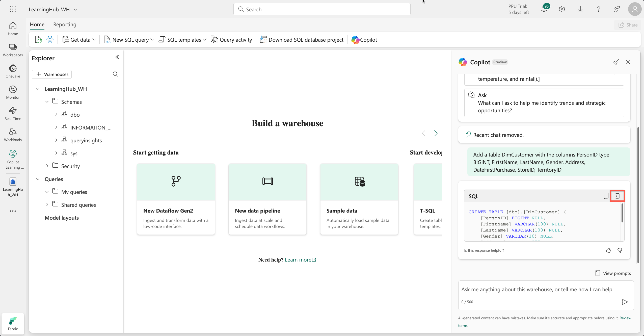644x336 pixels.
Task: Open the app launcher grid icon
Action: pos(13,9)
